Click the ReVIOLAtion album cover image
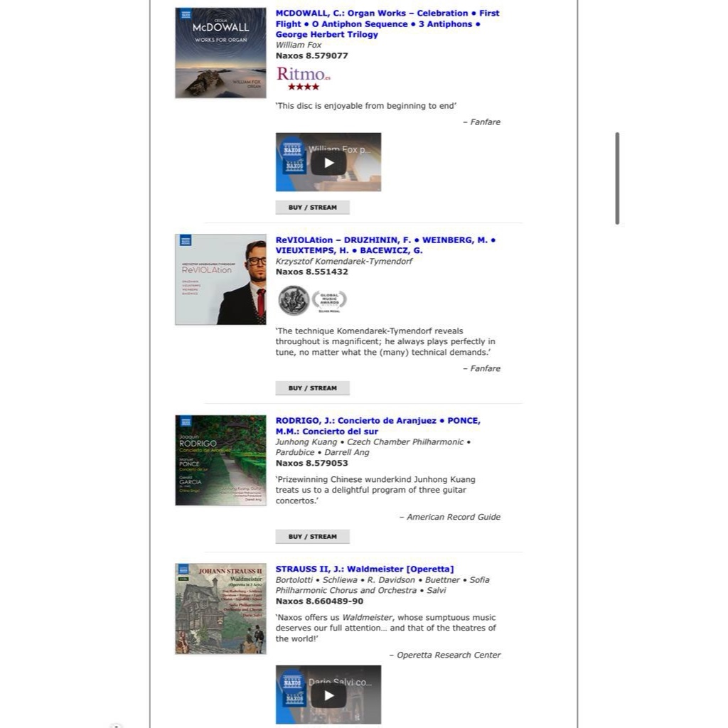This screenshot has height=728, width=728. point(220,279)
